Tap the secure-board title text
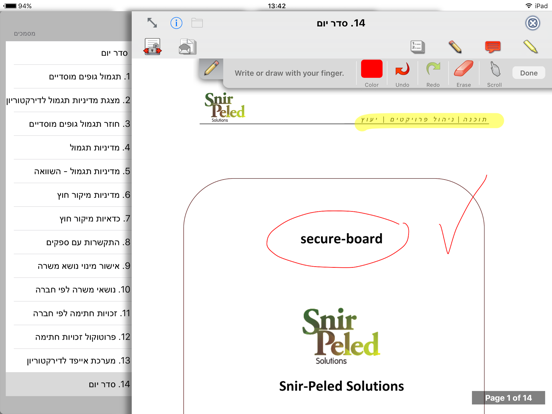552x414 pixels. pyautogui.click(x=341, y=239)
